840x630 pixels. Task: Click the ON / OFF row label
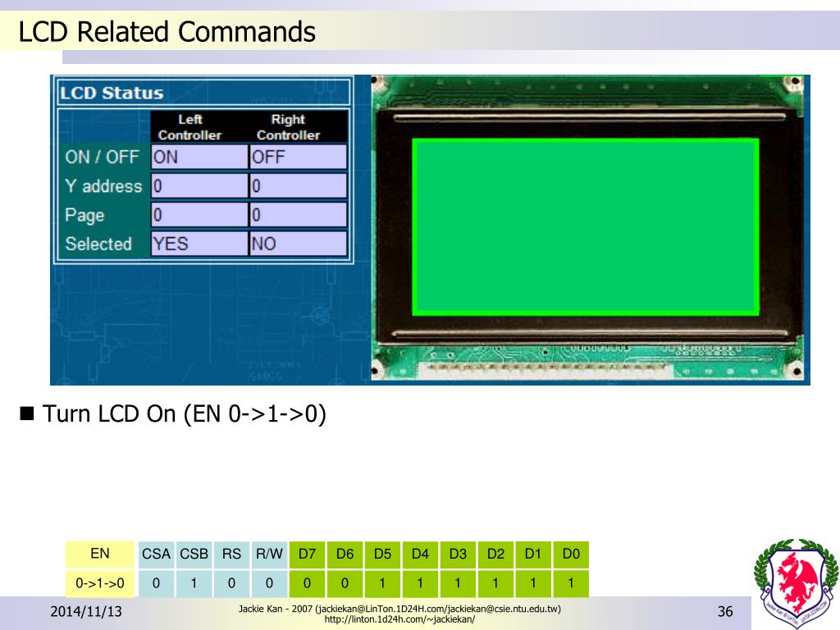coord(102,157)
